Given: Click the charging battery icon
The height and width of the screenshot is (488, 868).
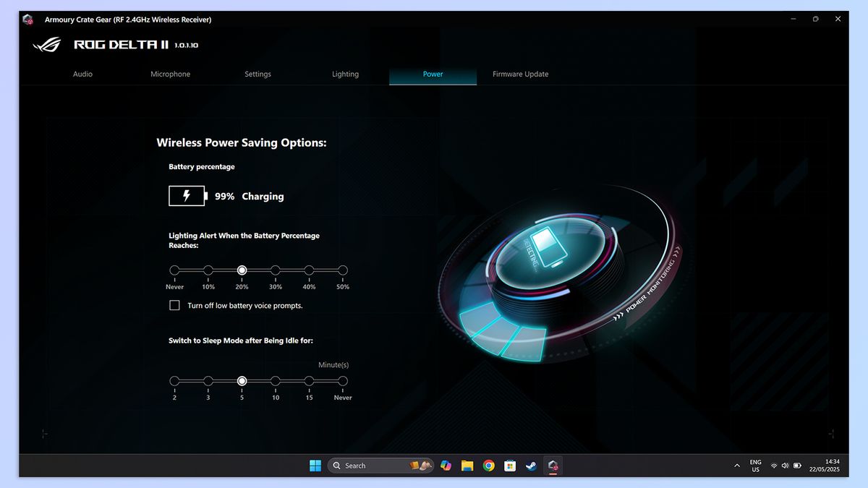Looking at the screenshot, I should point(187,196).
